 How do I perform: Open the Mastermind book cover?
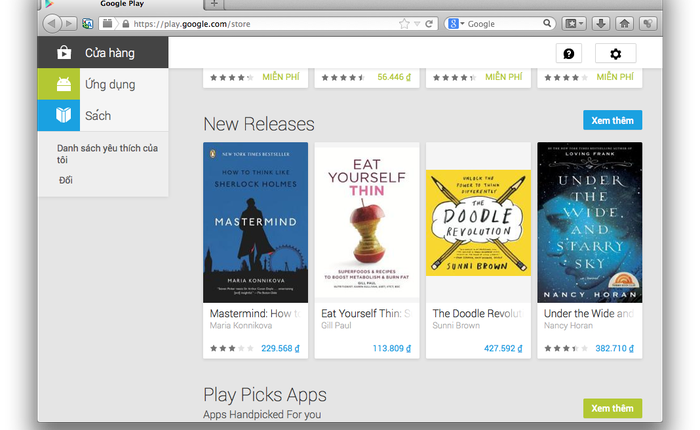(x=255, y=222)
